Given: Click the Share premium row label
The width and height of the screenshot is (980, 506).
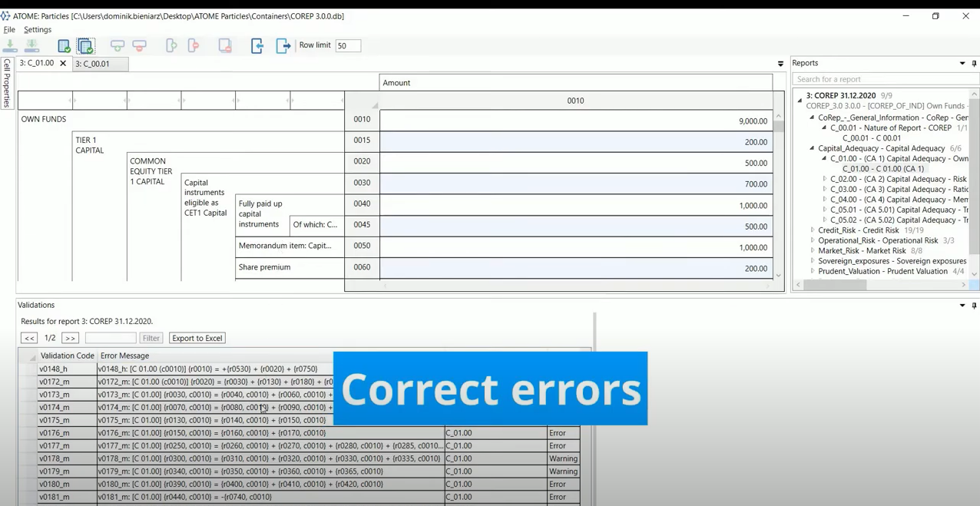Looking at the screenshot, I should coord(264,267).
